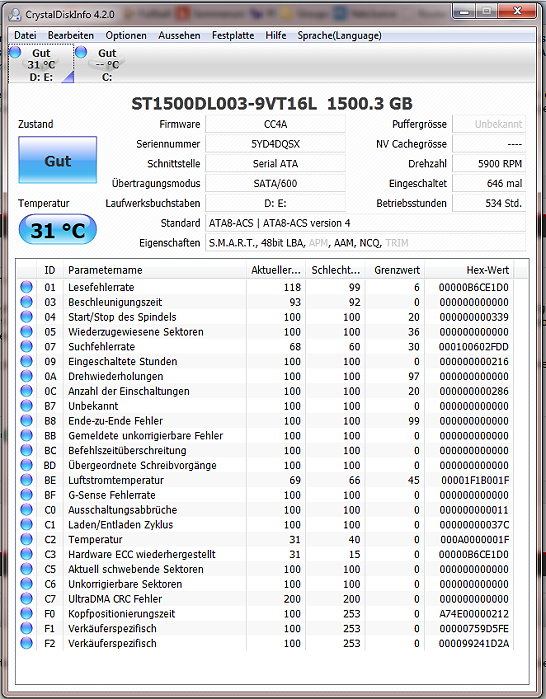Click status orb of Start/Stop des Spindels
Screen dimensions: 546x699
point(26,317)
